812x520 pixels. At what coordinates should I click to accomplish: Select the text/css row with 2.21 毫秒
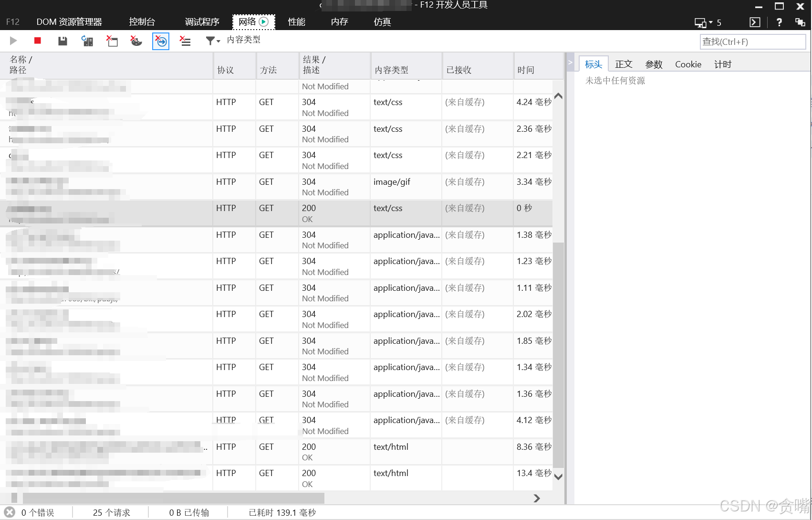tap(276, 160)
